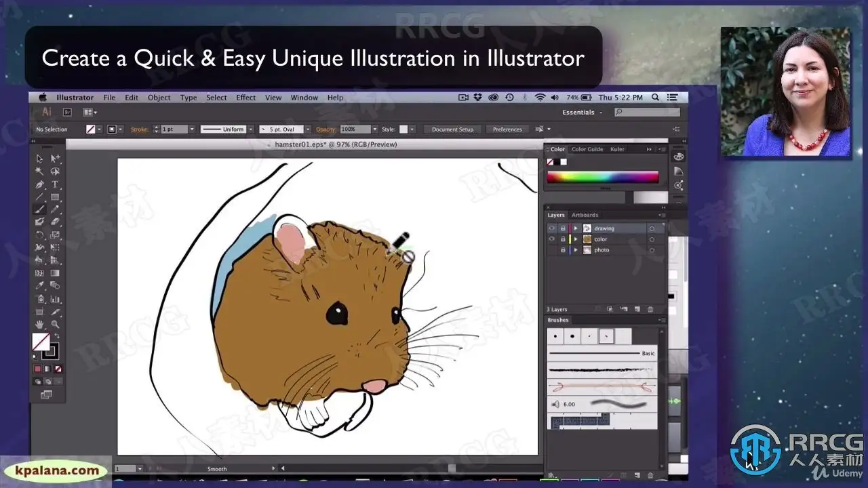This screenshot has width=868, height=488.
Task: Select the Gradient tool
Action: [x=55, y=273]
